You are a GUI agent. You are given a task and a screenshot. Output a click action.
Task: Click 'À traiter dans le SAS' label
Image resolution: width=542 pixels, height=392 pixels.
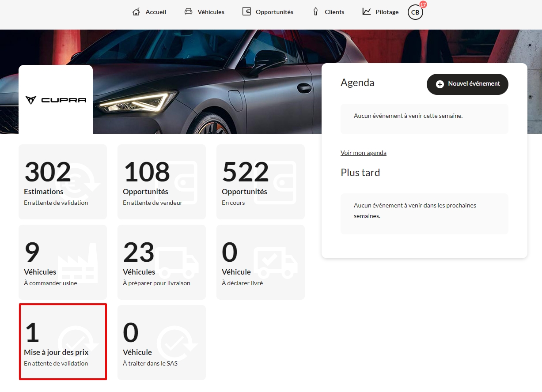tap(150, 363)
